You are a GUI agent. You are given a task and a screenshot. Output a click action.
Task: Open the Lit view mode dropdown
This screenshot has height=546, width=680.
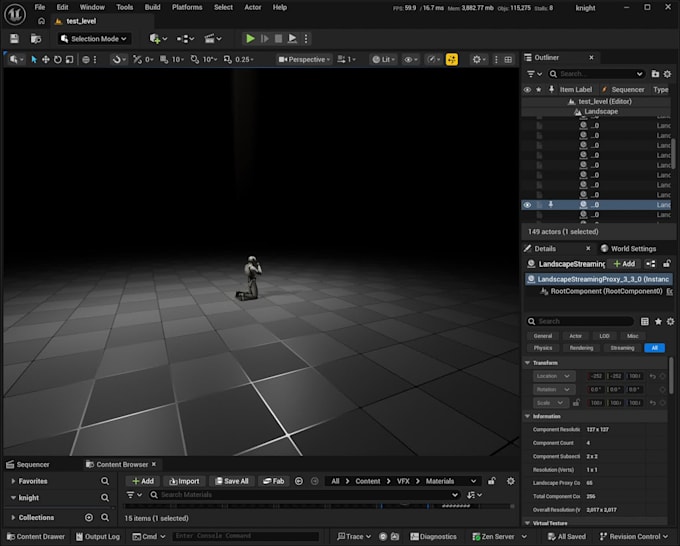(x=382, y=59)
